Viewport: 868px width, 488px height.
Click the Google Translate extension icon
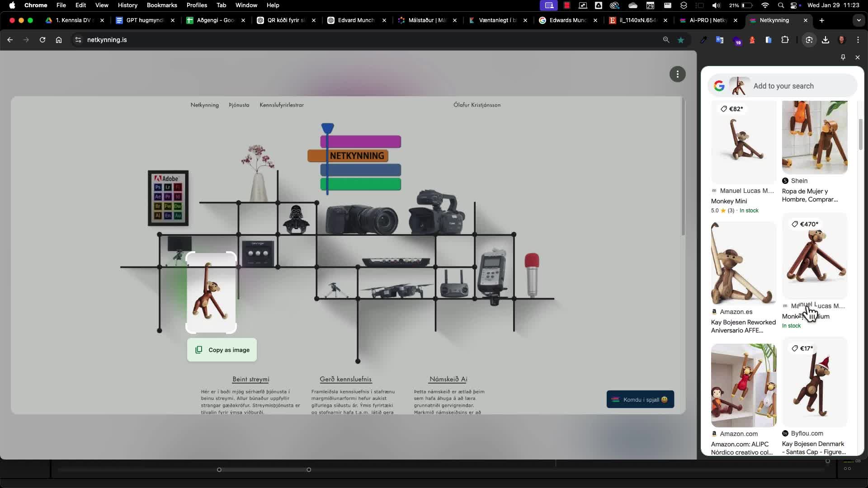(720, 40)
